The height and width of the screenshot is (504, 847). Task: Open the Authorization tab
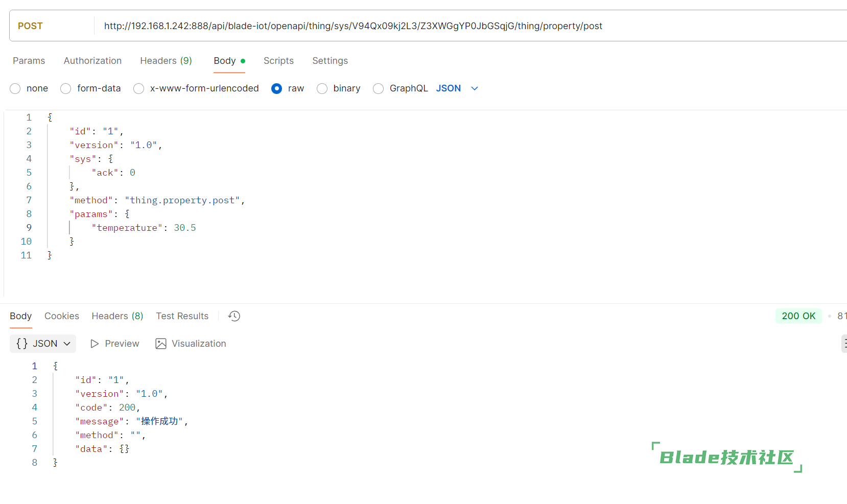coord(92,61)
